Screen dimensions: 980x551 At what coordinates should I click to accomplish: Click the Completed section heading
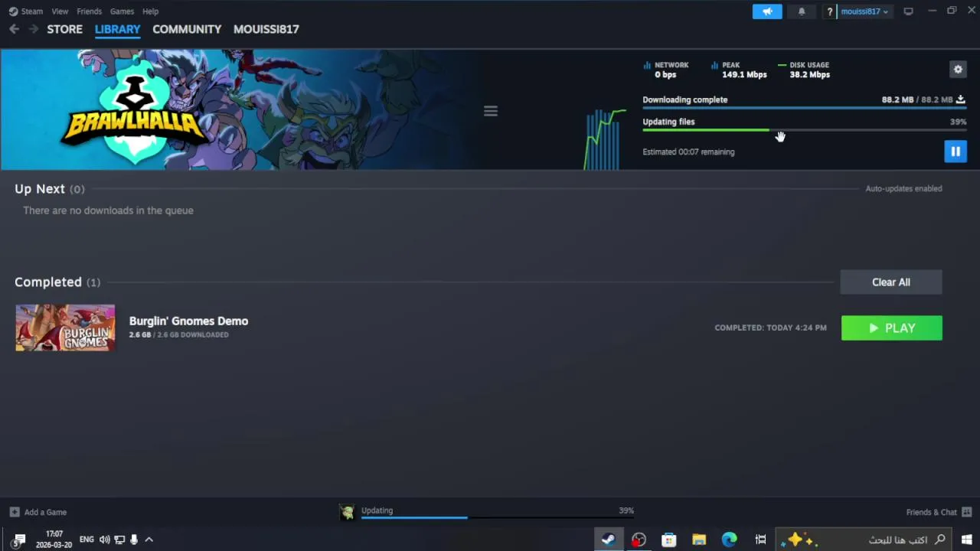tap(48, 282)
